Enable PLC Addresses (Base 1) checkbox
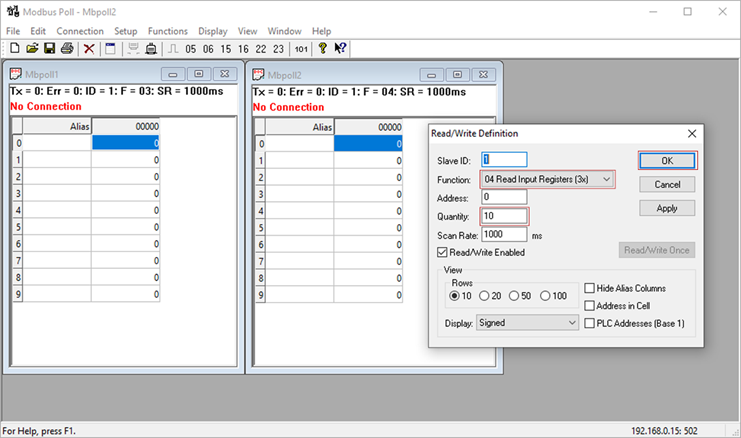Image resolution: width=741 pixels, height=438 pixels. pos(589,323)
